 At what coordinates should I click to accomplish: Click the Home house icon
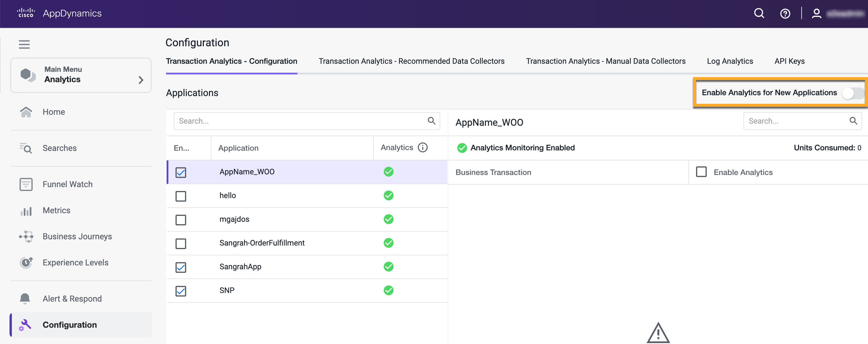pyautogui.click(x=26, y=112)
